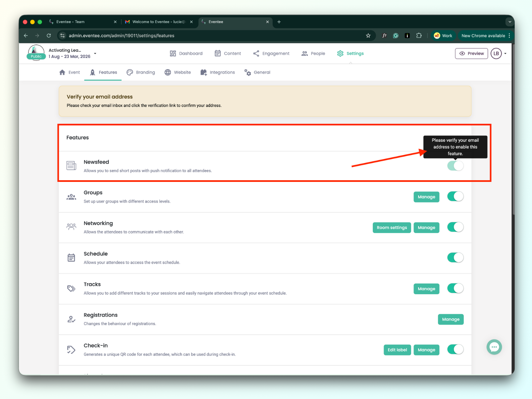Open the People menu
The width and height of the screenshot is (532, 399).
[313, 54]
